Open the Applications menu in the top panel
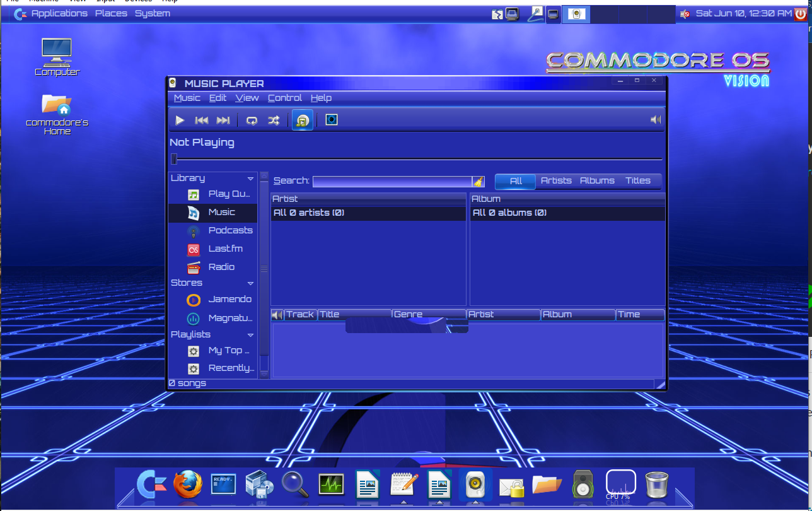Screen dimensions: 812x511 pos(59,13)
